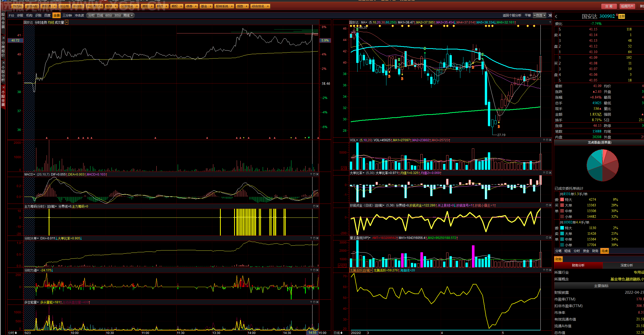Switch chart period to 日线
644x335 pixels.
100,15
